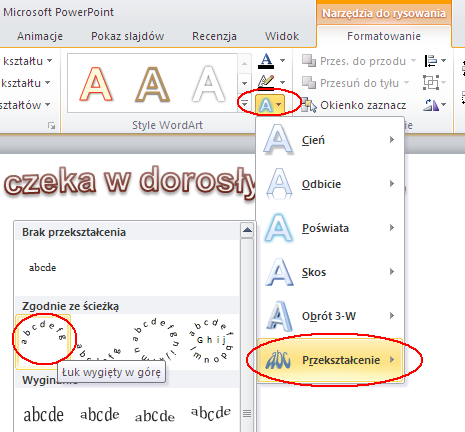Open the Przes. do przodu dropdown arrow
This screenshot has width=465, height=432.
coord(413,61)
